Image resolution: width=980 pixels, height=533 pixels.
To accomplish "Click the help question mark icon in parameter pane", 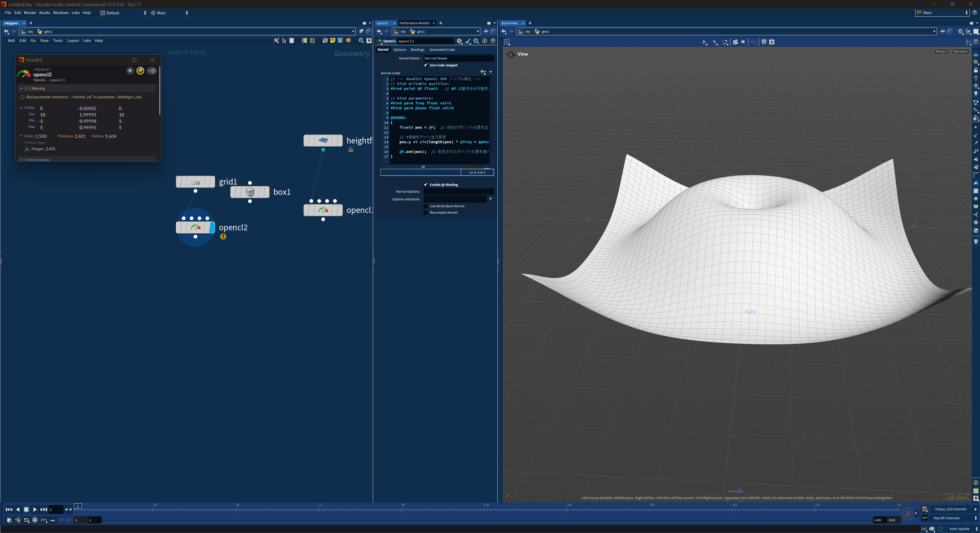I will coord(493,41).
